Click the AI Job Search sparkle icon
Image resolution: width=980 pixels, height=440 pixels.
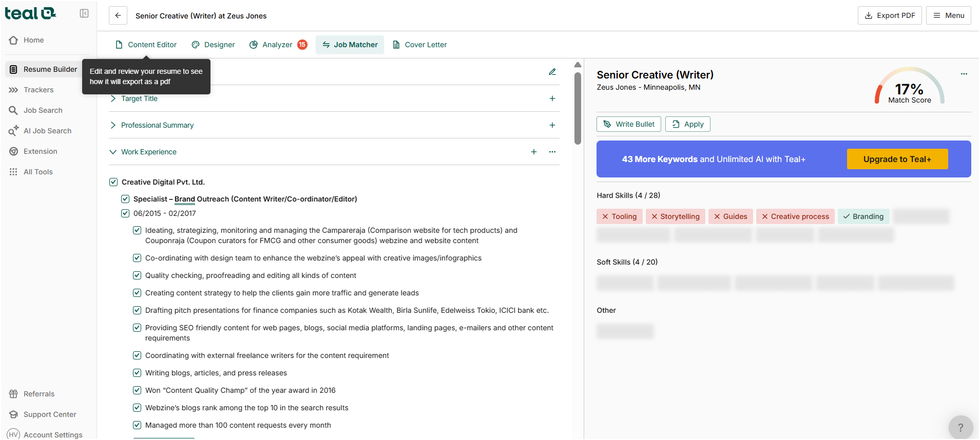coord(13,131)
